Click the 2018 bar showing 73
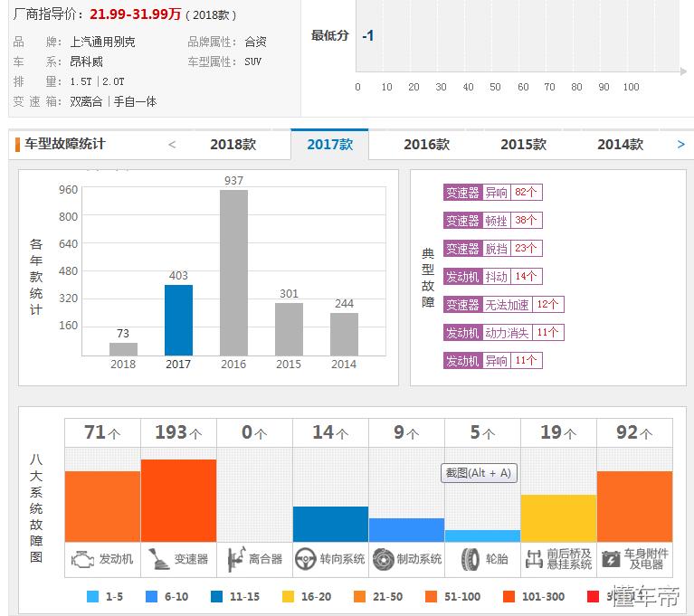 pos(123,349)
